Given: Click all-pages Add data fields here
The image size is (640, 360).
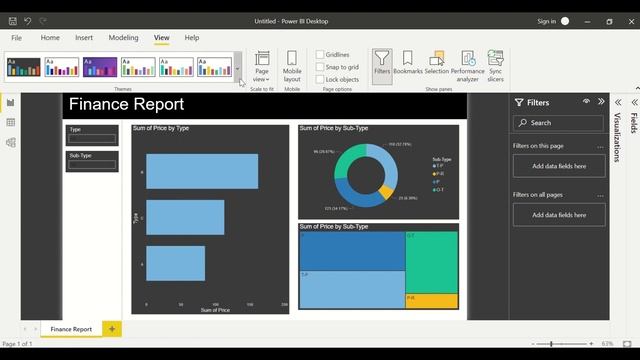Looking at the screenshot, I should coord(559,215).
